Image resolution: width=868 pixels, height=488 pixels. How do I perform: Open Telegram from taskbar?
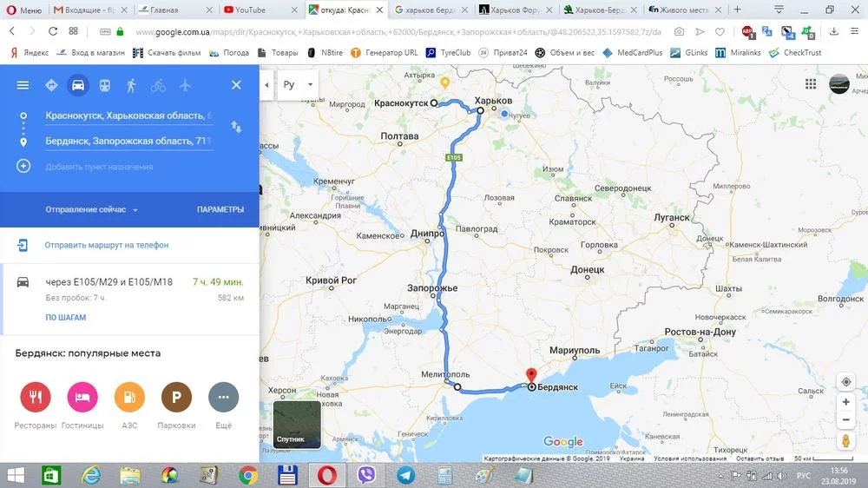pos(405,475)
